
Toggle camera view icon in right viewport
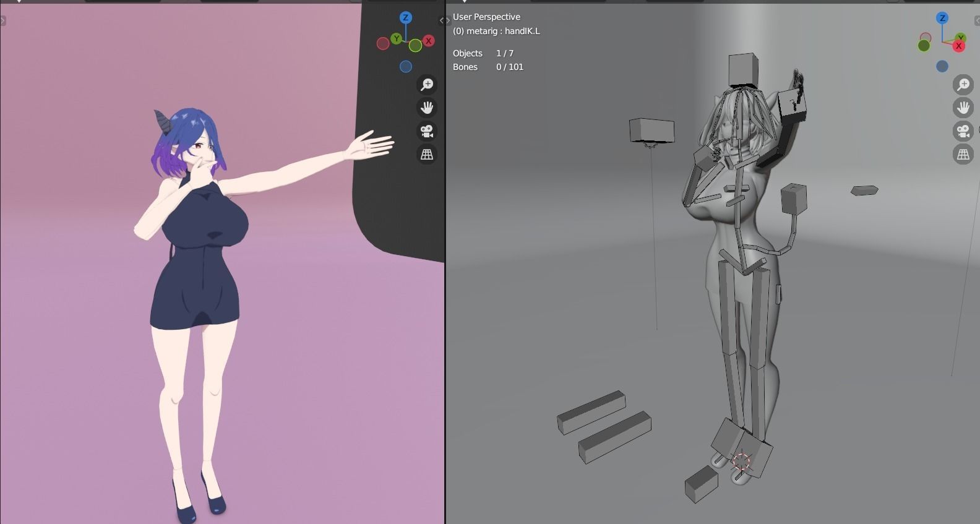tap(963, 131)
